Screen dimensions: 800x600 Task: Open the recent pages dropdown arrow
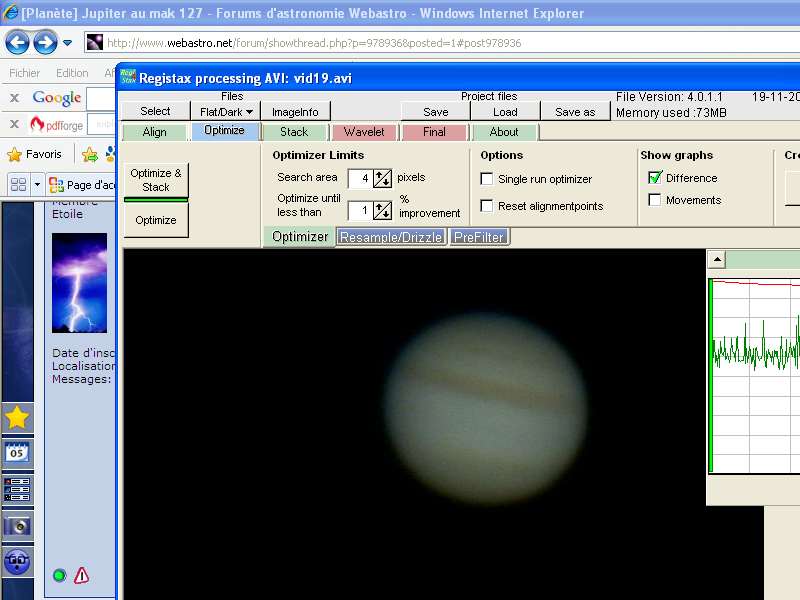67,43
